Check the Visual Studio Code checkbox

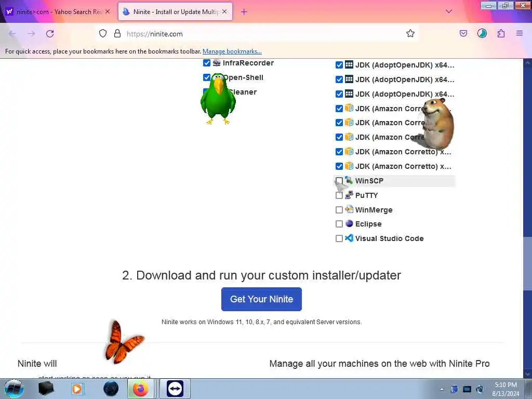[x=339, y=238]
